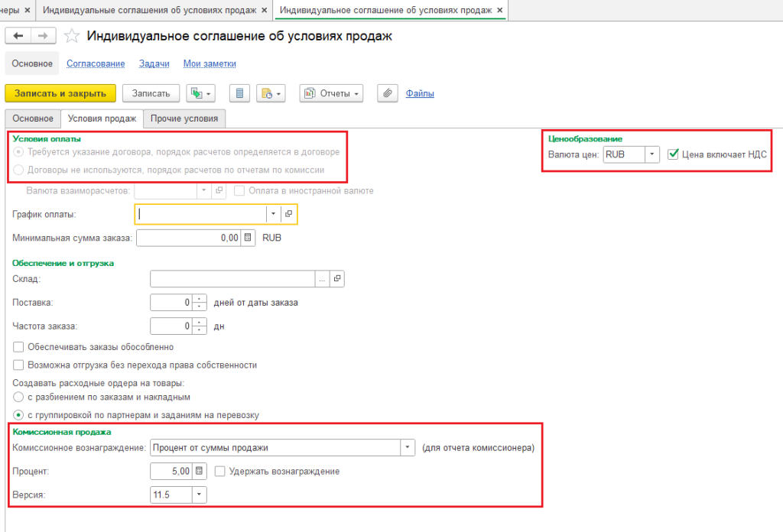Viewport: 783px width, 532px height.
Task: Expand Комиссионное вознаграждение dropdown
Action: tap(408, 448)
